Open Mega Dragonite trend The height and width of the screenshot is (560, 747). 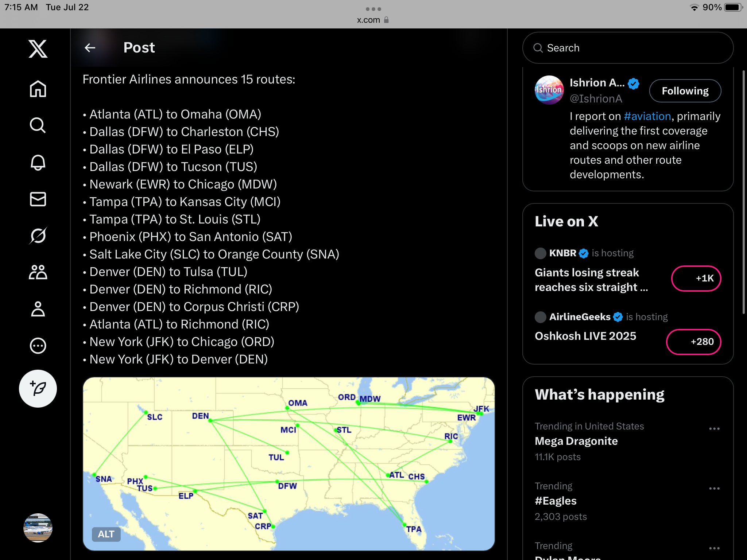[576, 441]
